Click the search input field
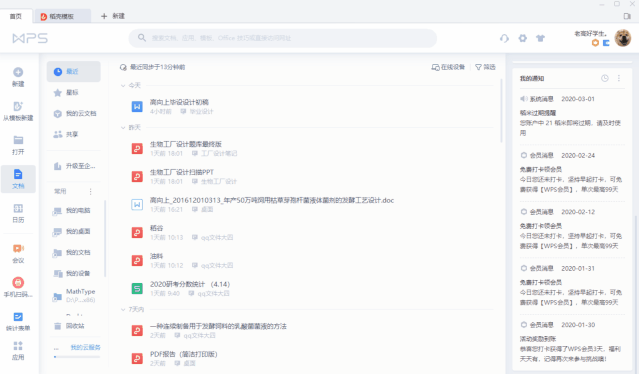 pos(283,38)
